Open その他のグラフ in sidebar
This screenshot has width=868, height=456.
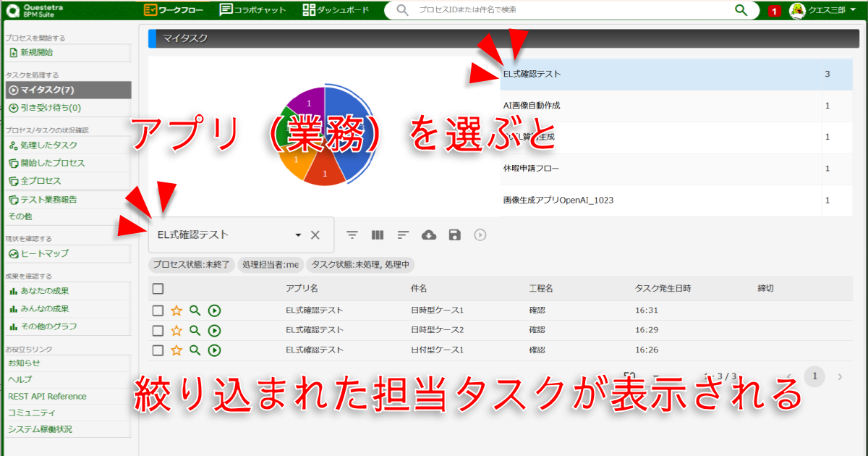point(67,326)
